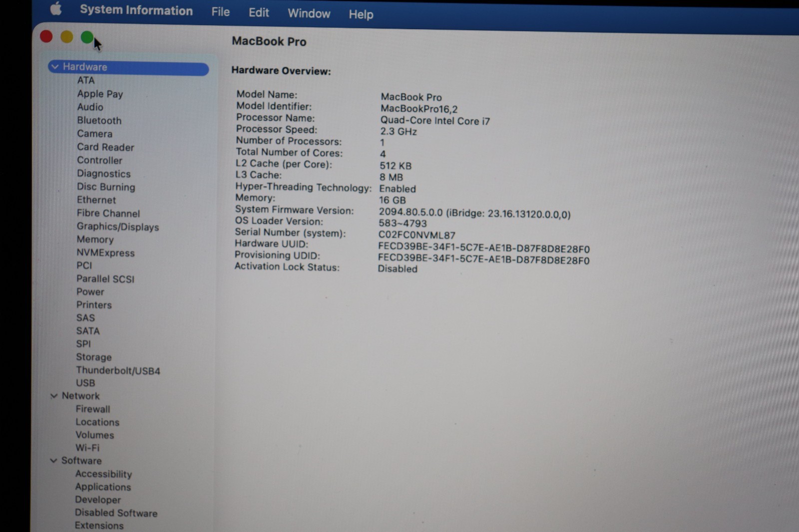Collapse the Network section chevron
Screen dimensions: 799x532
[x=54, y=396]
